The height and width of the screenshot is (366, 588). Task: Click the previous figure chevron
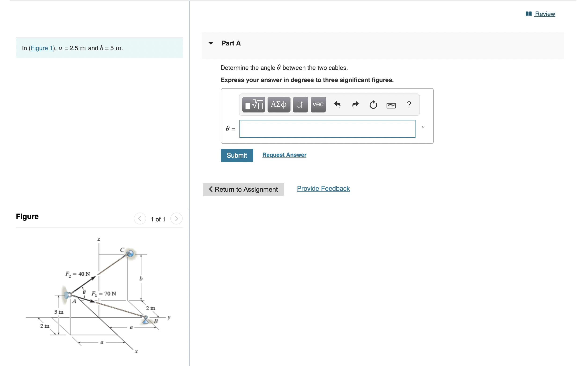[x=140, y=219]
